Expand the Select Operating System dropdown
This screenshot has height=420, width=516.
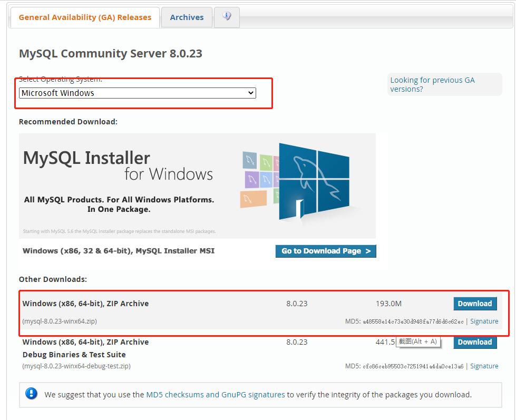click(x=138, y=93)
